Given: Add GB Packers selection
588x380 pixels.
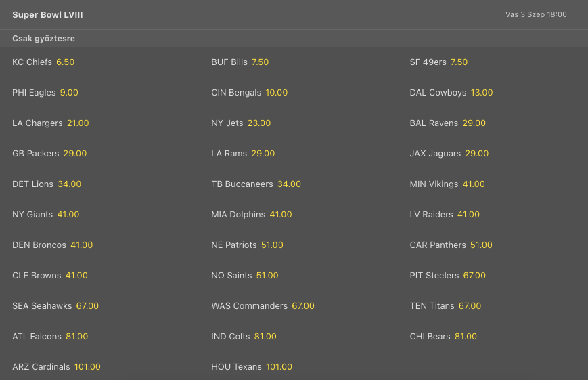Looking at the screenshot, I should coord(74,154).
